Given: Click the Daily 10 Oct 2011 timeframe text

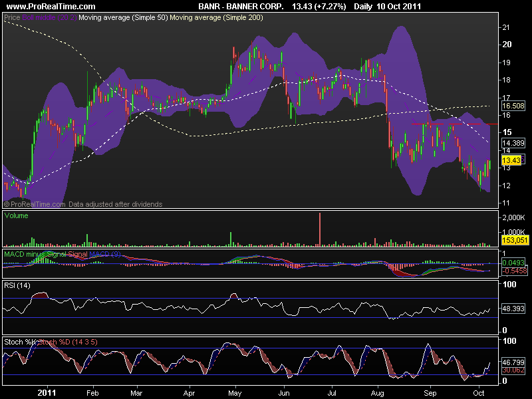Looking at the screenshot, I should pyautogui.click(x=387, y=6).
